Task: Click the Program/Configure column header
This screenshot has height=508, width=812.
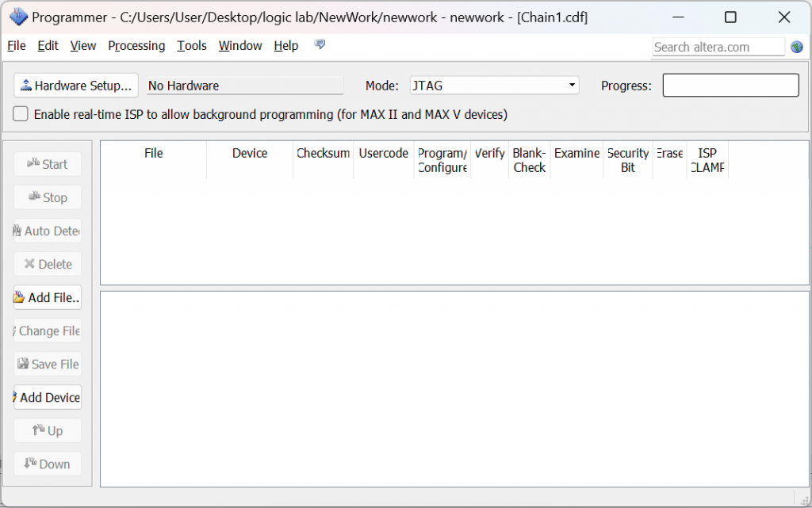Action: (x=442, y=160)
